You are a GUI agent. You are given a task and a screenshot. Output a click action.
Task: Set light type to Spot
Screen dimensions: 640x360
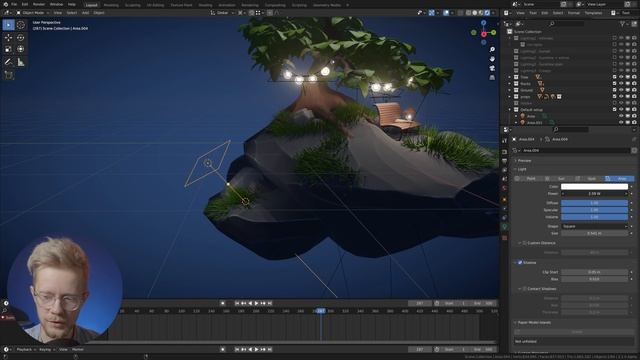point(588,178)
